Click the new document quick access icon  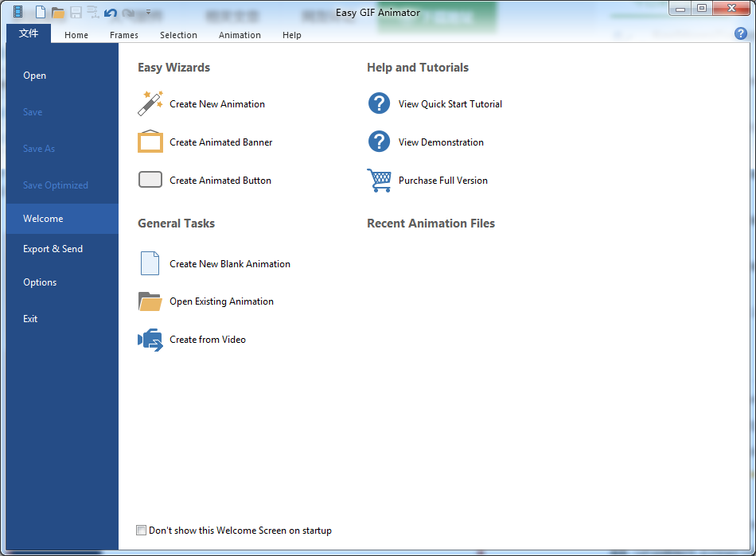tap(41, 12)
